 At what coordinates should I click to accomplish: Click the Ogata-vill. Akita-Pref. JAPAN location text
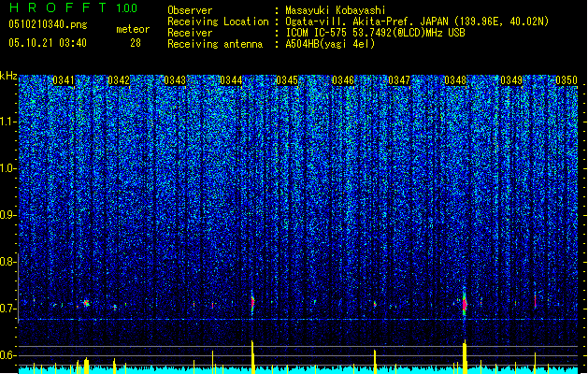[417, 22]
